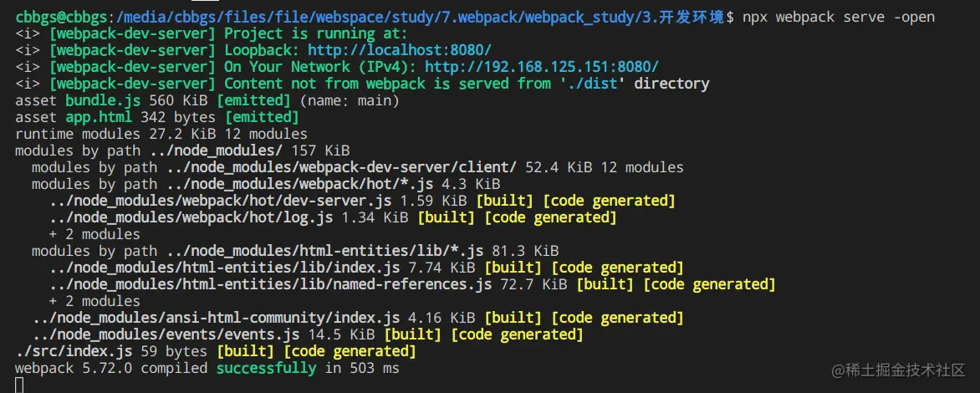Click the 'webpack 5.72.0 compiled' text
This screenshot has width=980, height=393.
click(x=111, y=368)
